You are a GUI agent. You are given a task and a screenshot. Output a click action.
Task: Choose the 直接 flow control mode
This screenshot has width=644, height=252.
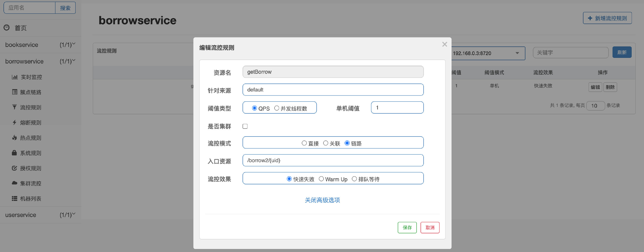[x=304, y=143]
